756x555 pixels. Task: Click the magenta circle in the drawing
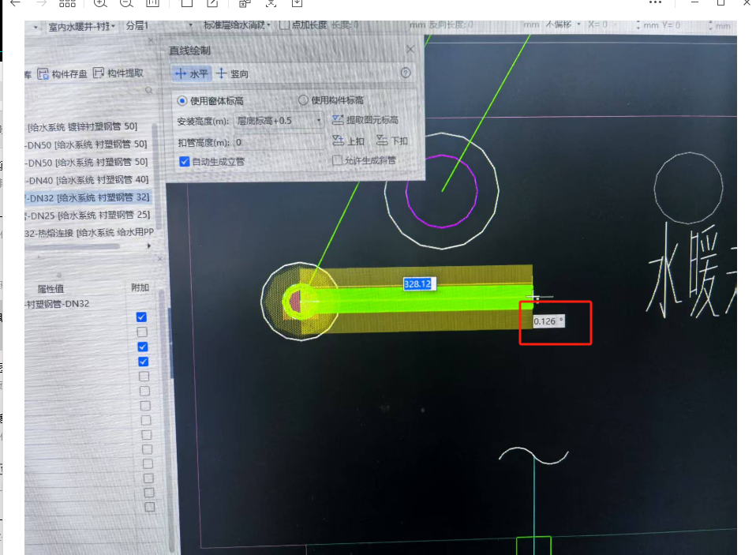click(x=442, y=191)
